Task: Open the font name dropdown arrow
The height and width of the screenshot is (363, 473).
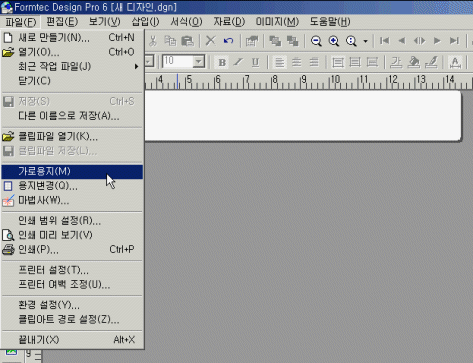Action: coord(149,62)
